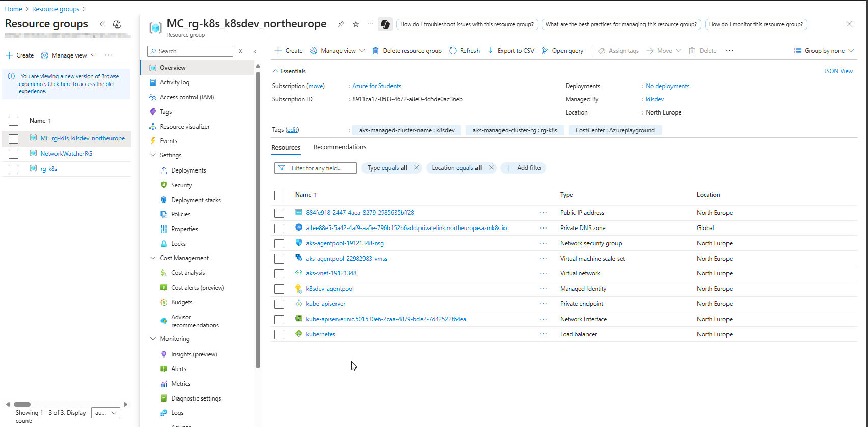Check the box for aks-agentpool-19121348-nsg
The image size is (868, 427).
(279, 244)
